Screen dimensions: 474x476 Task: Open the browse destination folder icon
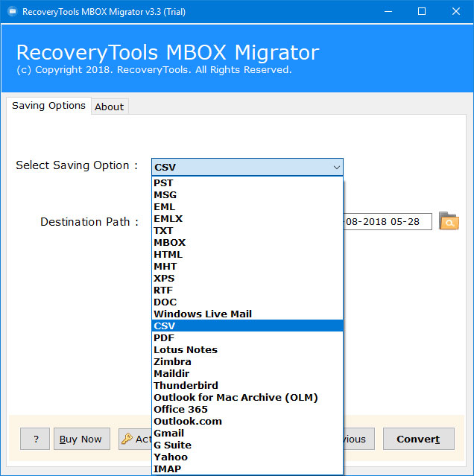[x=449, y=221]
